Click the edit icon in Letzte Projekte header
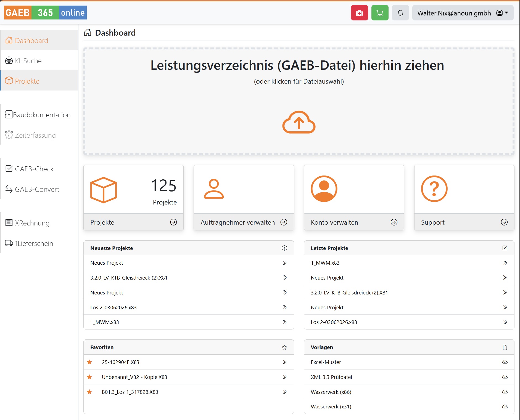Screen dimensions: 520x420 [x=505, y=248]
